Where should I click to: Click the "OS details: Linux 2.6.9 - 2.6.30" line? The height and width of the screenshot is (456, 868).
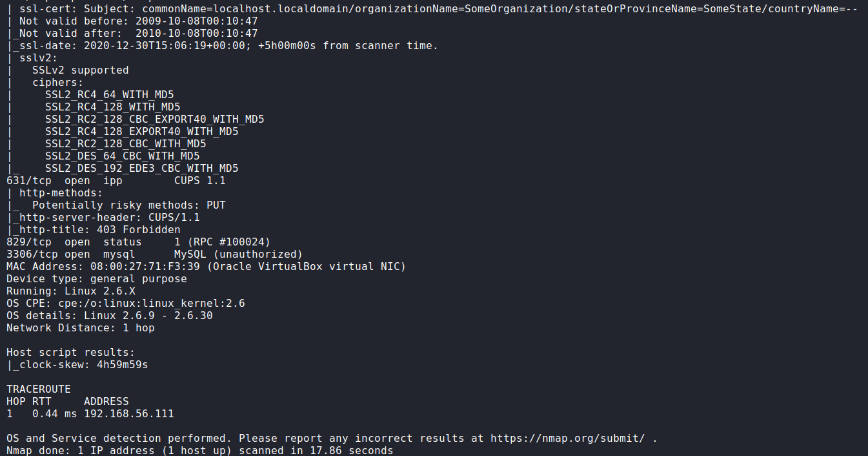click(x=109, y=316)
